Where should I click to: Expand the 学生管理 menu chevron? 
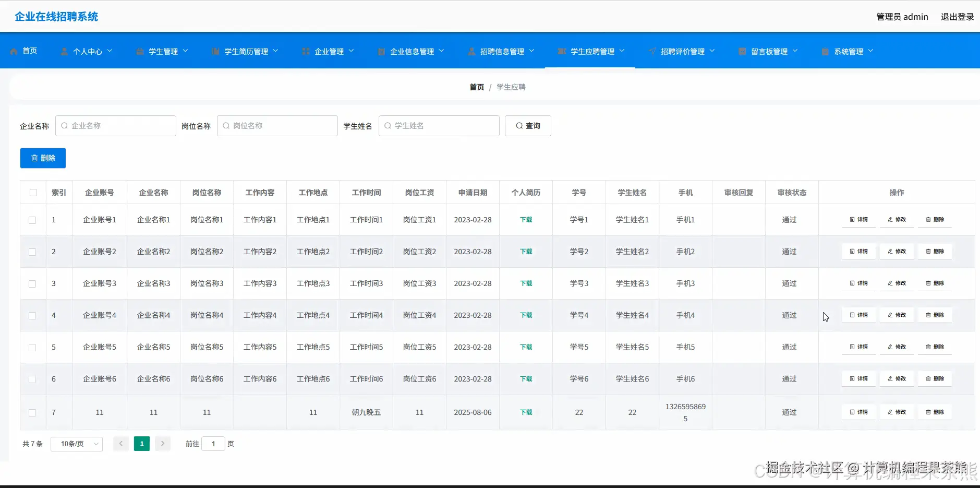[x=185, y=51]
